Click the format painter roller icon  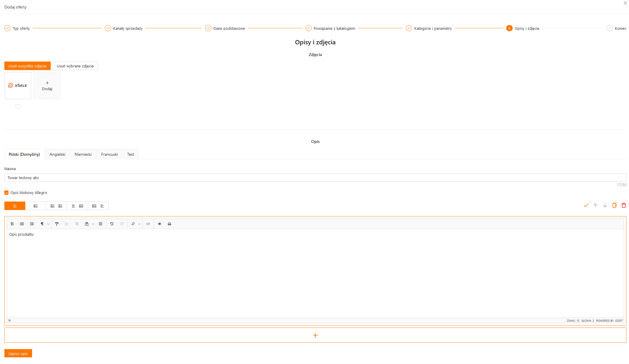click(57, 224)
